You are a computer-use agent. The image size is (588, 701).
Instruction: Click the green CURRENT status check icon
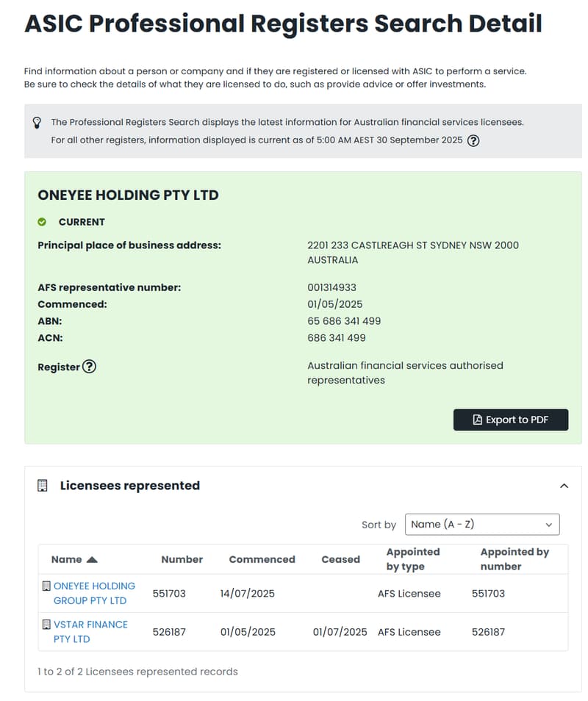[42, 222]
